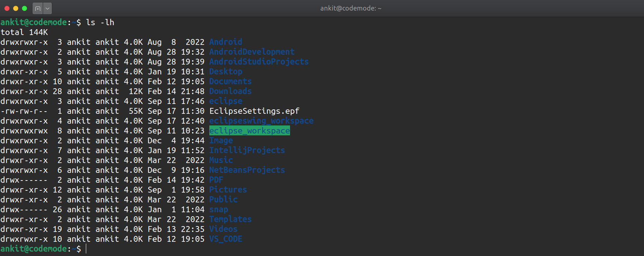Screen dimensions: 644x256
Task: Click the window title ankit@codemode: ~
Action: click(351, 8)
